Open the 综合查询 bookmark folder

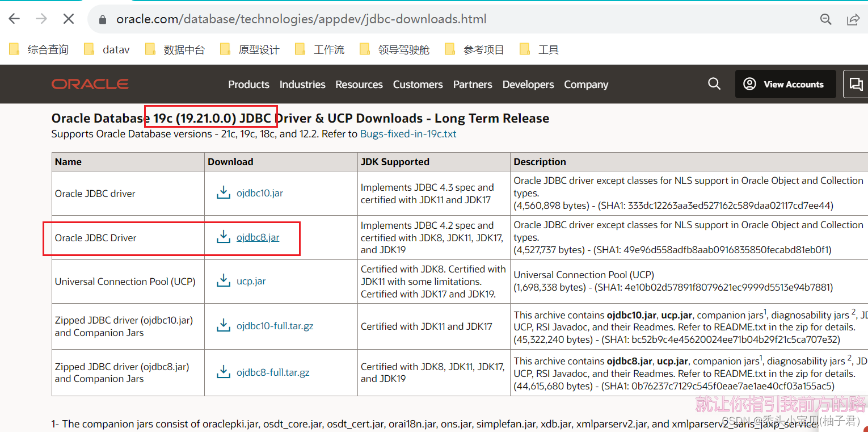pos(39,49)
